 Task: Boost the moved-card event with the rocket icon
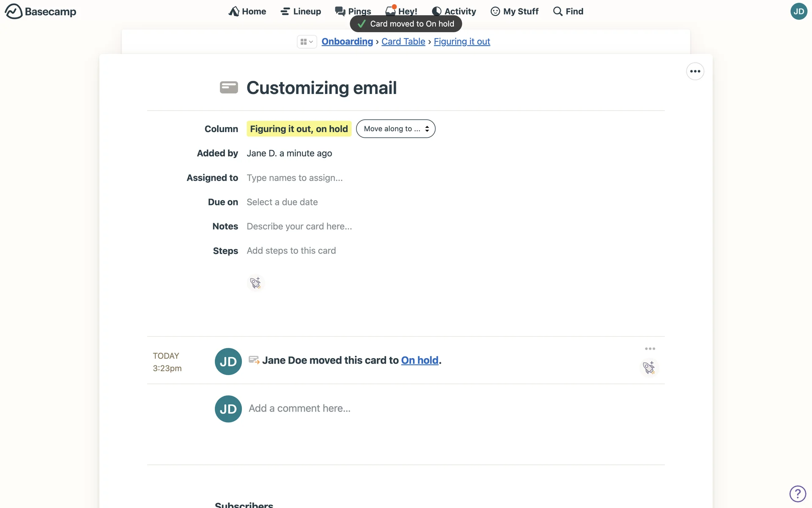649,367
